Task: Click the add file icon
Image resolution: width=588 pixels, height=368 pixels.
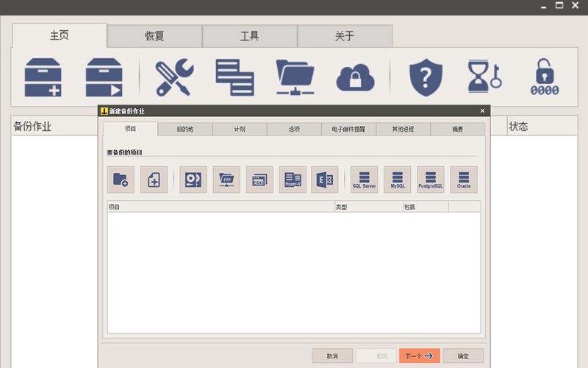Action: pos(154,180)
